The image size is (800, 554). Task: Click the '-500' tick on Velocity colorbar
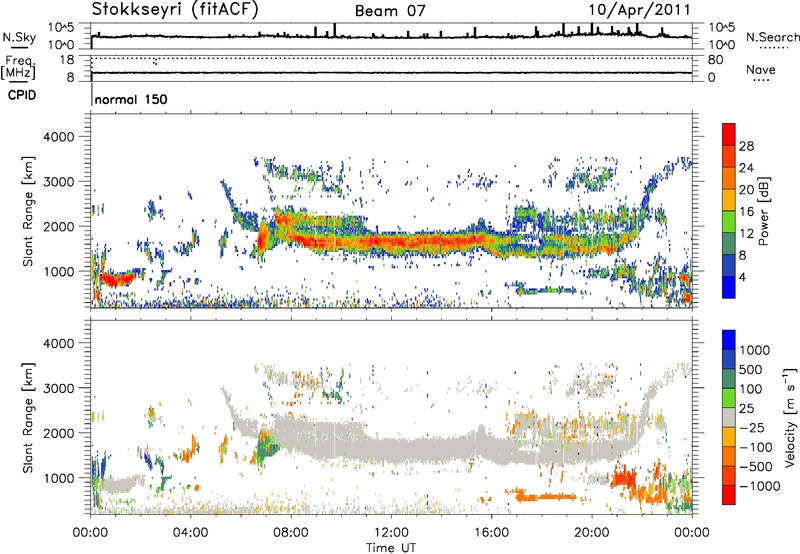pos(756,466)
